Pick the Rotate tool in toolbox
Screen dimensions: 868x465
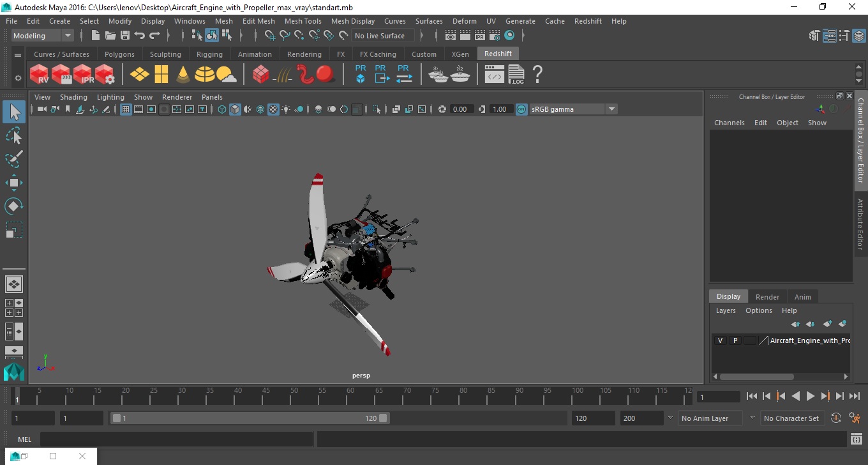[14, 206]
